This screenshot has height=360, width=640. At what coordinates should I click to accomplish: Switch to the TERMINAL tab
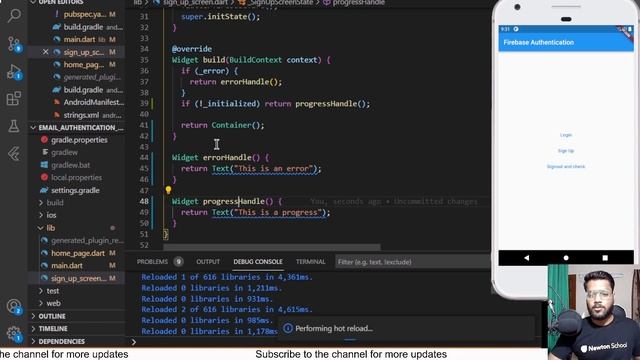310,262
